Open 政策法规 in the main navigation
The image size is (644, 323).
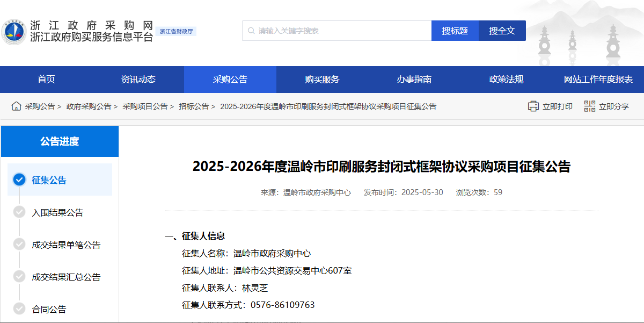point(506,80)
